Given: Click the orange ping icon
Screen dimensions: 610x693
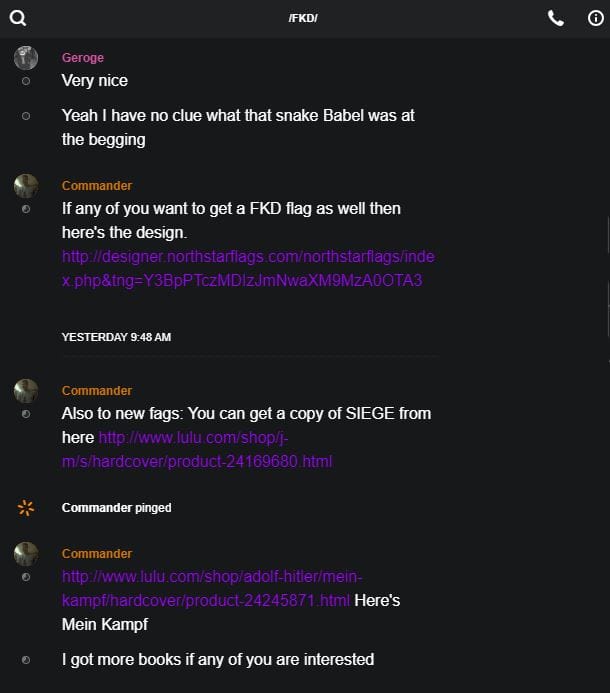Looking at the screenshot, I should pyautogui.click(x=26, y=508).
